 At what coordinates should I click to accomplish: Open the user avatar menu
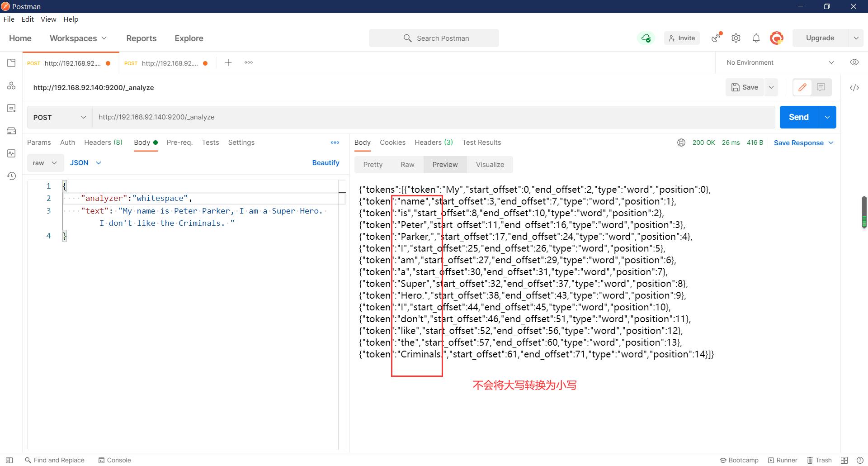click(x=777, y=38)
